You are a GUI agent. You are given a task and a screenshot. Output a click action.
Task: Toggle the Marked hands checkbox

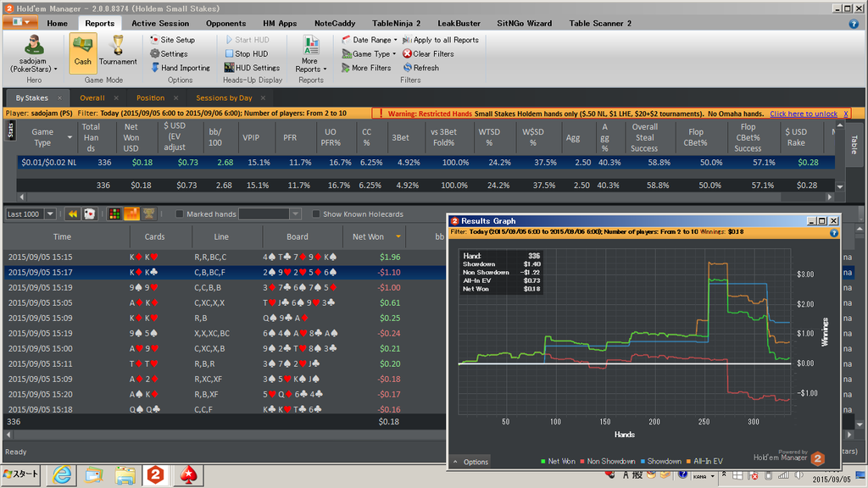180,214
